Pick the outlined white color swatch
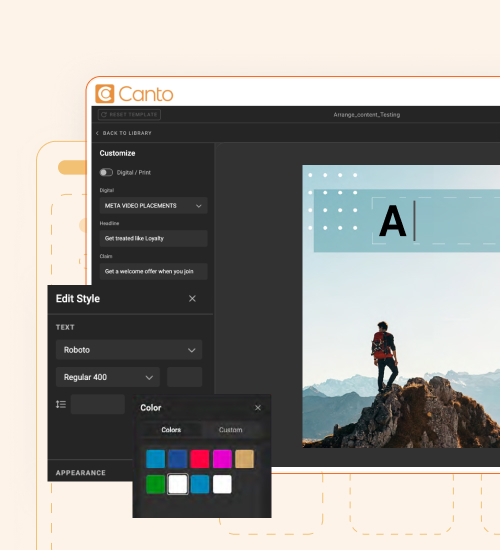Screen dimensions: 500x550 click(x=178, y=484)
